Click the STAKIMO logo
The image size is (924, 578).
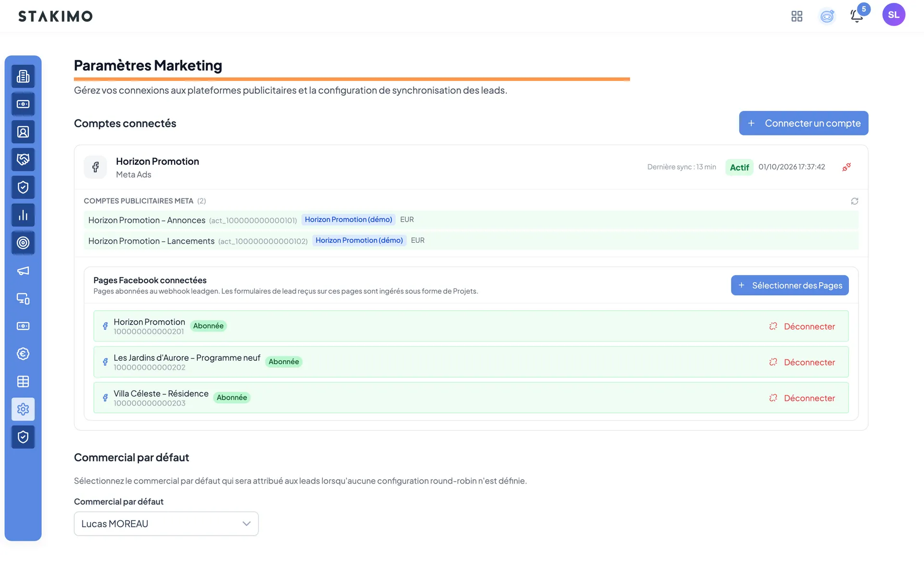55,16
